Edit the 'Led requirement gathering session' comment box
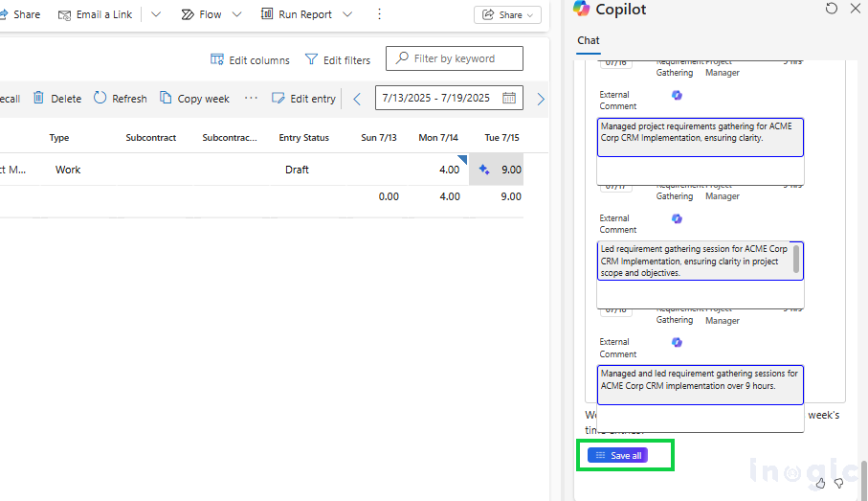The height and width of the screenshot is (501, 868). [x=701, y=261]
